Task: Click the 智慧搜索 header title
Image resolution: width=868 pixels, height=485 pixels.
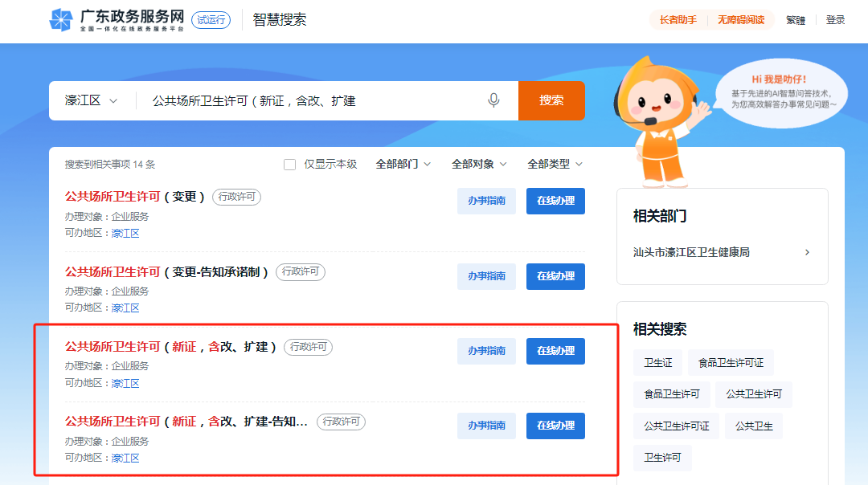Action: 280,20
